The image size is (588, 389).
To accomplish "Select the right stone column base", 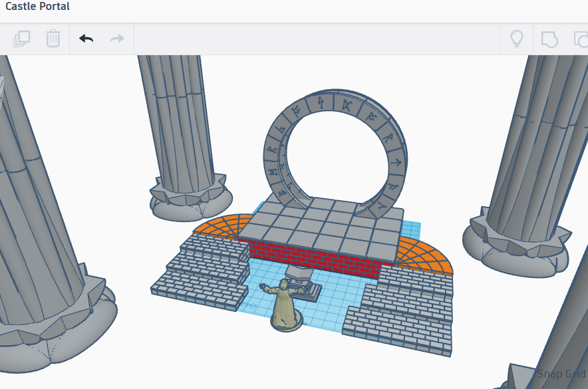I will click(x=515, y=243).
